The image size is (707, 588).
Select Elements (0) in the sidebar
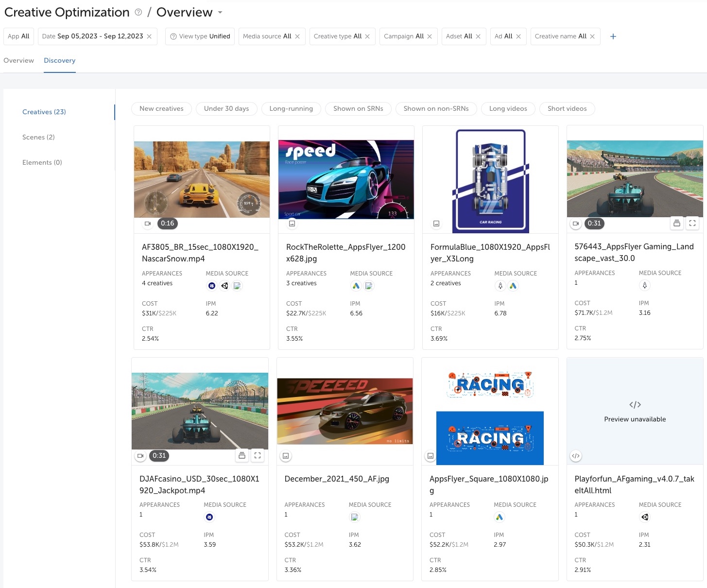(x=42, y=162)
